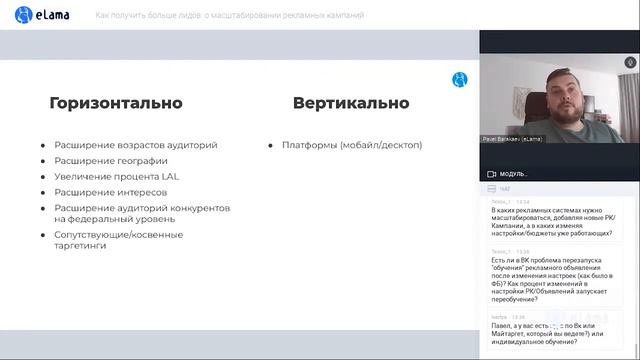
Task: Click the "Вертикально" heading
Action: click(x=351, y=103)
